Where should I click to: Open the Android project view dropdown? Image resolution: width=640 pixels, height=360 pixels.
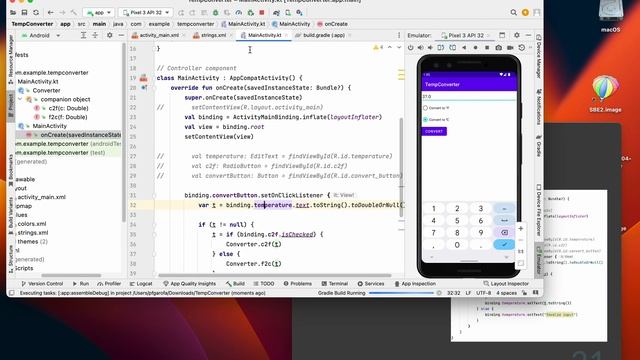(x=40, y=36)
